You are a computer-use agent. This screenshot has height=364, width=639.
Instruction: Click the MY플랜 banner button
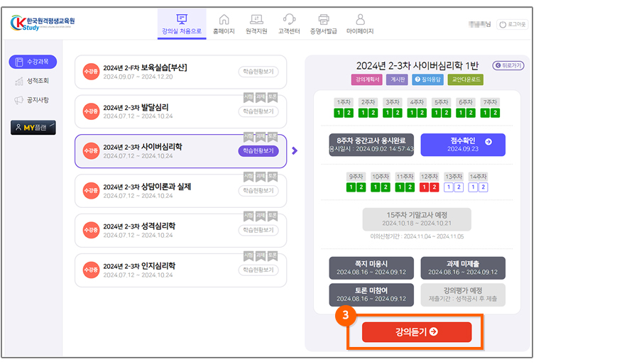33,128
